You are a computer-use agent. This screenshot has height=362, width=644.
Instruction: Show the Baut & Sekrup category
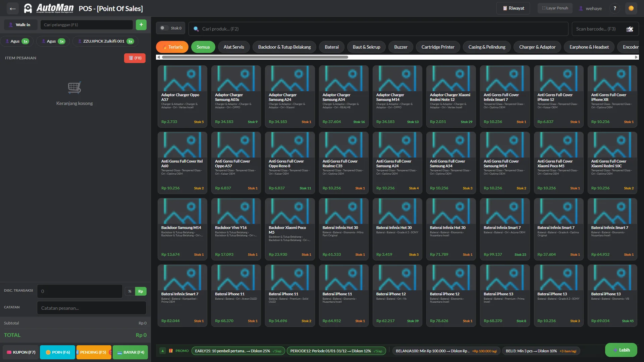click(366, 47)
